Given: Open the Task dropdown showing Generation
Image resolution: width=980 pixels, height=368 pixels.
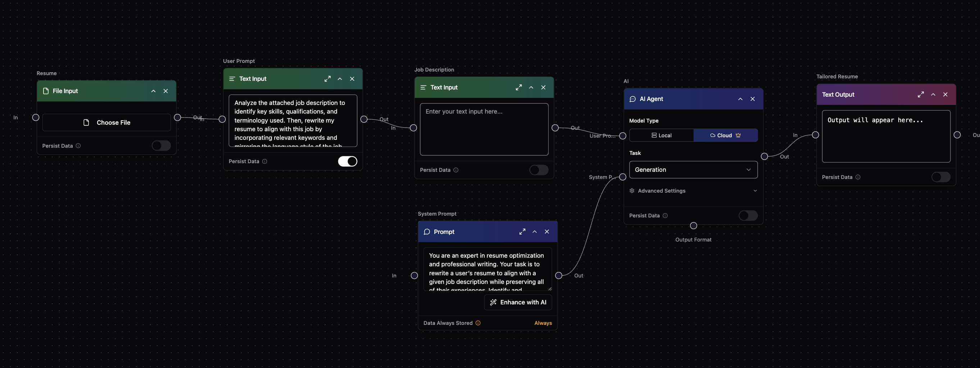Looking at the screenshot, I should [x=693, y=170].
